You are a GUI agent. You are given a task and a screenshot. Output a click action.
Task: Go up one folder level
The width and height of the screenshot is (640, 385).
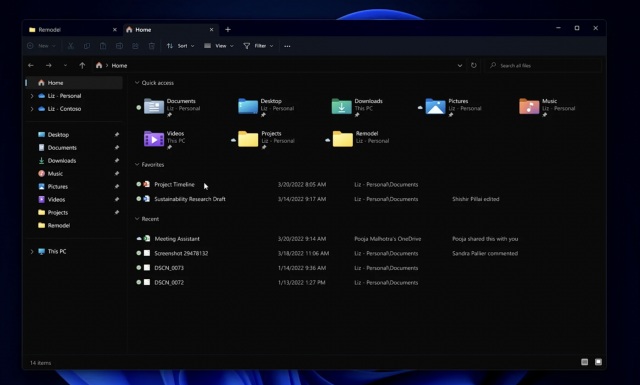(82, 65)
